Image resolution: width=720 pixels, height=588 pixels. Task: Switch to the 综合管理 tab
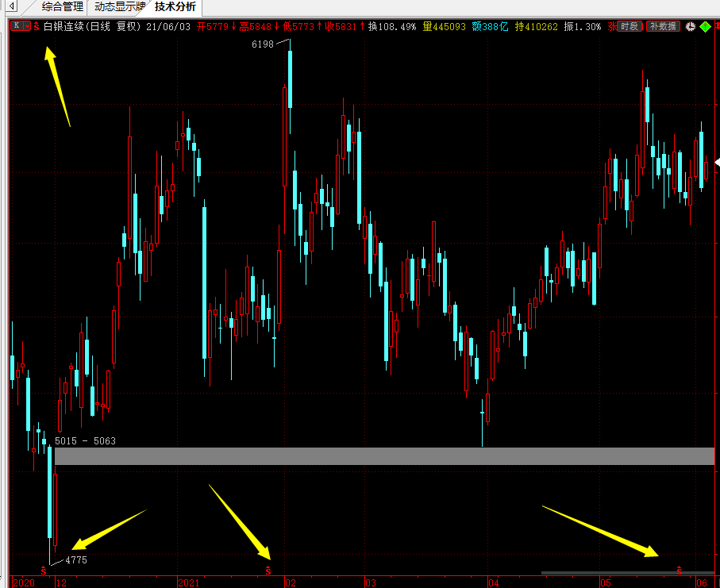click(63, 6)
